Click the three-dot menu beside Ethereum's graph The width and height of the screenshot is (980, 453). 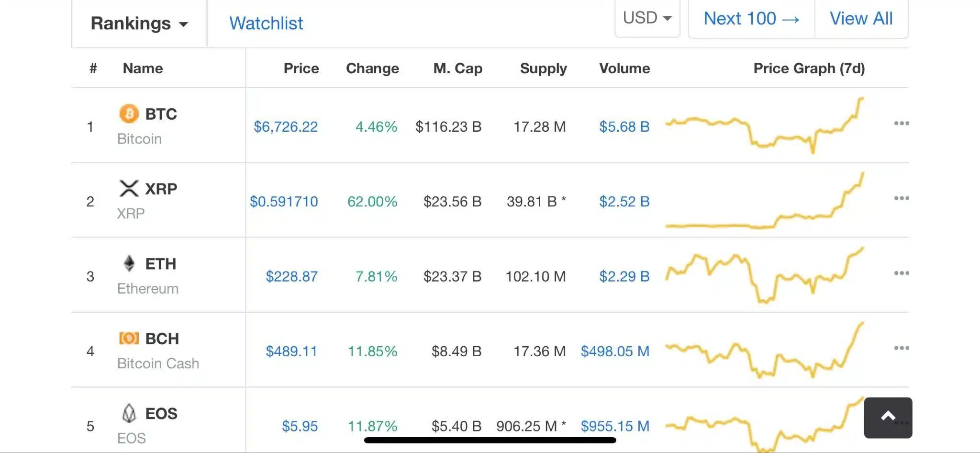click(x=902, y=273)
